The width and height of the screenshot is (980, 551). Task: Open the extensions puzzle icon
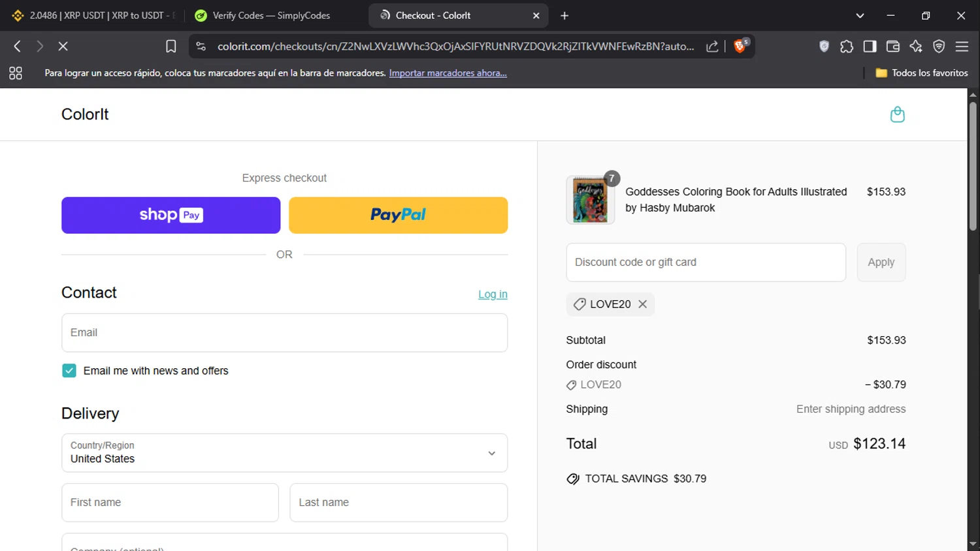pyautogui.click(x=847, y=46)
